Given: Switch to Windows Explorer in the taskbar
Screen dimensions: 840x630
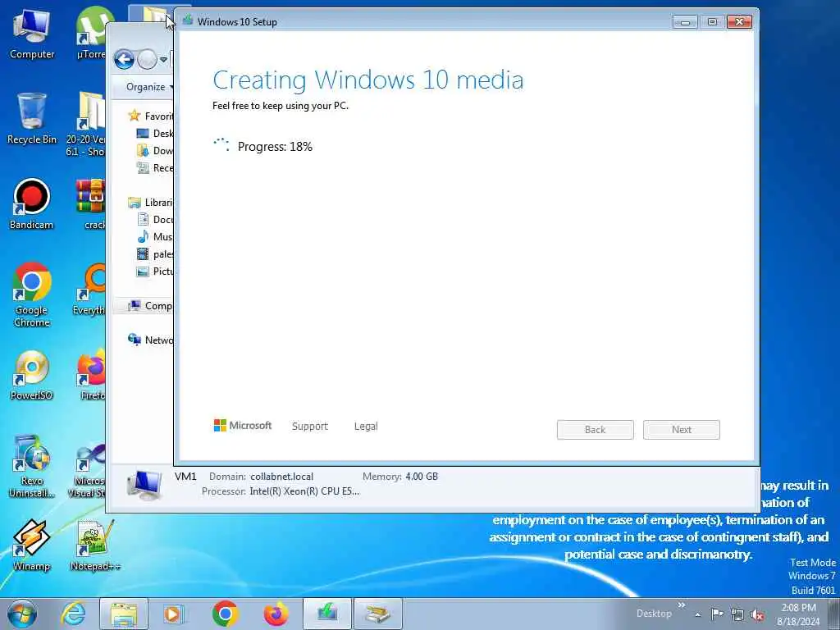Looking at the screenshot, I should coord(124,614).
